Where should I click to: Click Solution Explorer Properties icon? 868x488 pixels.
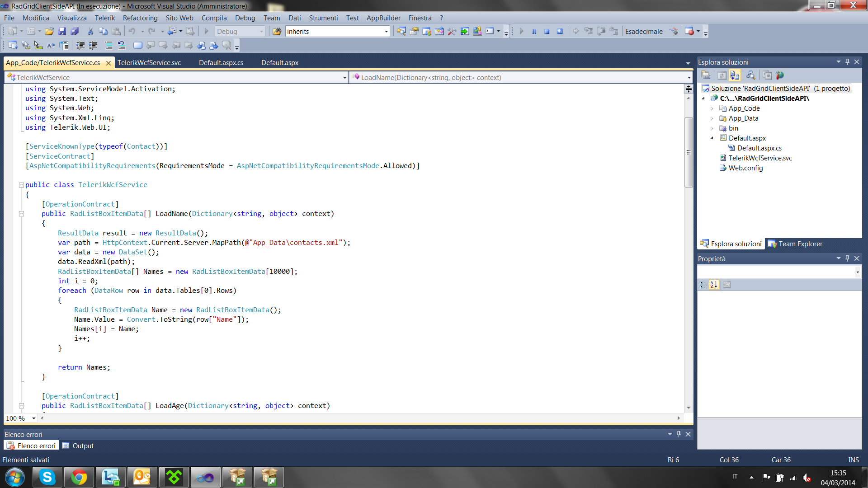click(x=706, y=75)
